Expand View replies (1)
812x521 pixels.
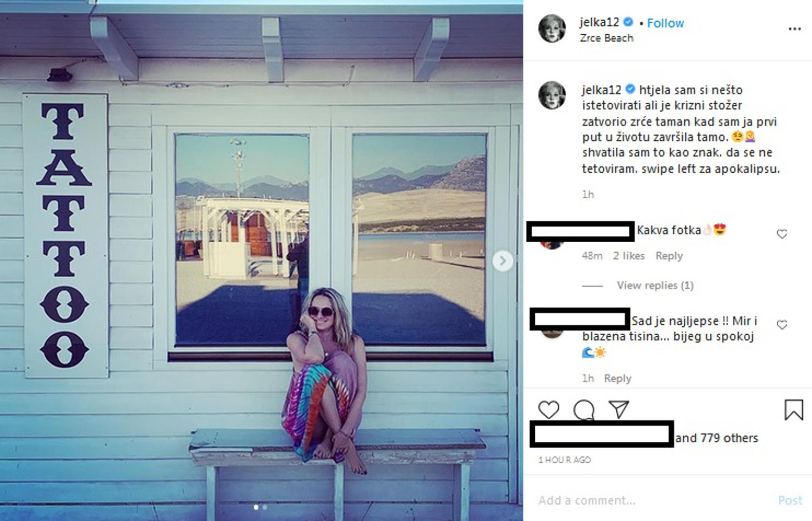click(x=655, y=285)
